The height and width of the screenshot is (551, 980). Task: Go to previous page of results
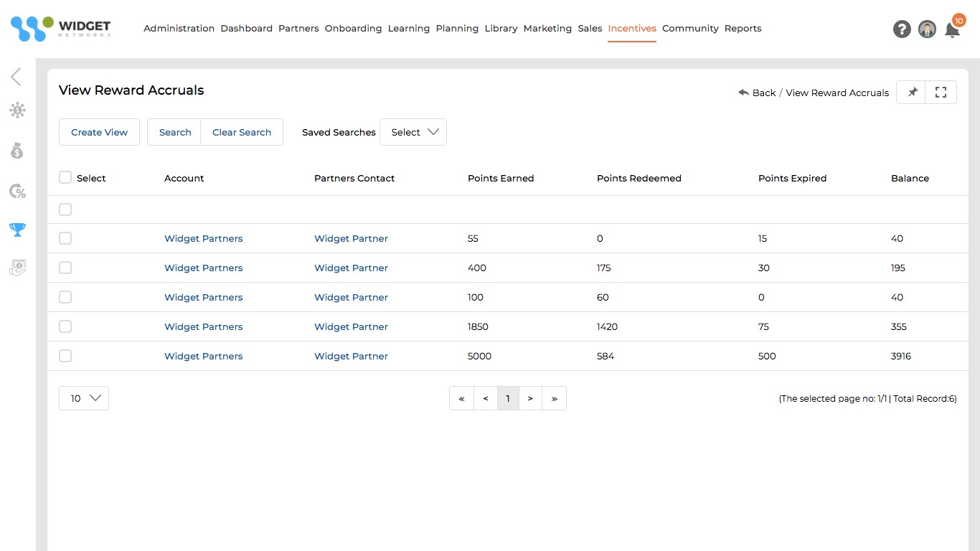pos(486,398)
